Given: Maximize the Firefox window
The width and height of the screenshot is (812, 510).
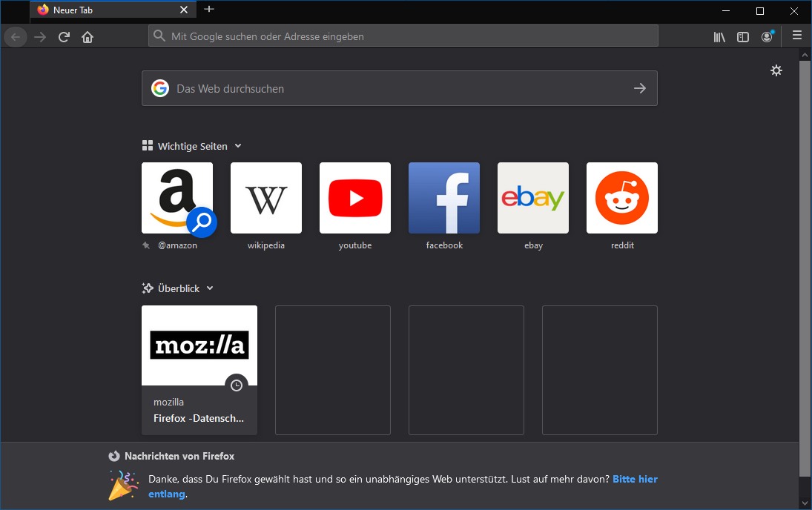Looking at the screenshot, I should [760, 11].
